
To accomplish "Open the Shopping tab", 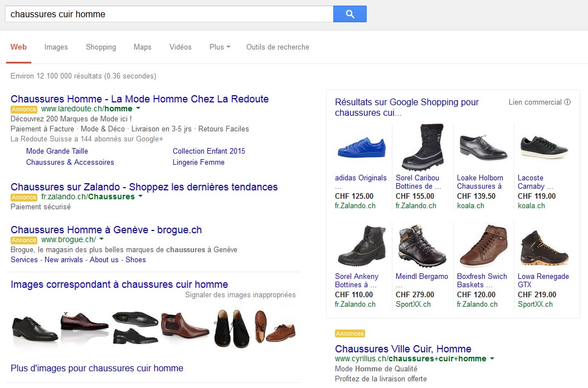I will click(x=101, y=47).
